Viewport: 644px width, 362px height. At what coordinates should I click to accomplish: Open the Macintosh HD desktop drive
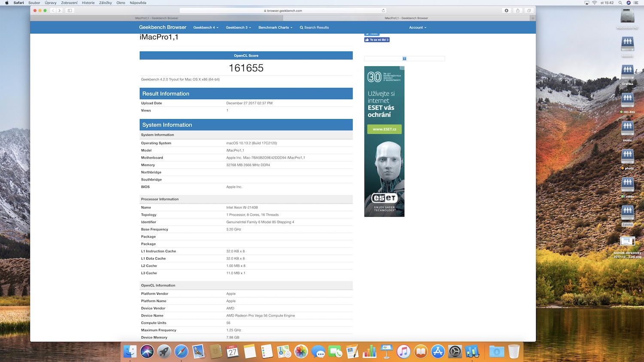pos(627,19)
